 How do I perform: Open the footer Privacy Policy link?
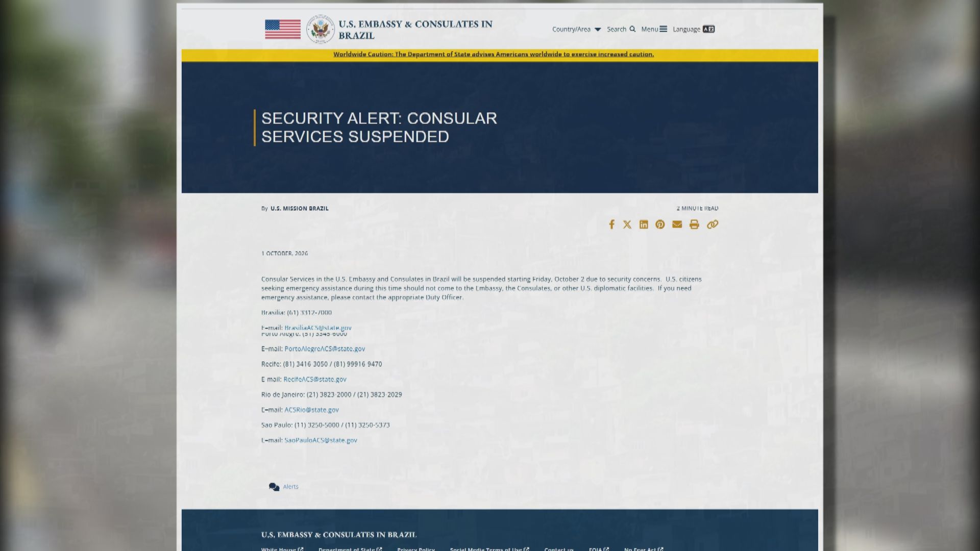415,549
